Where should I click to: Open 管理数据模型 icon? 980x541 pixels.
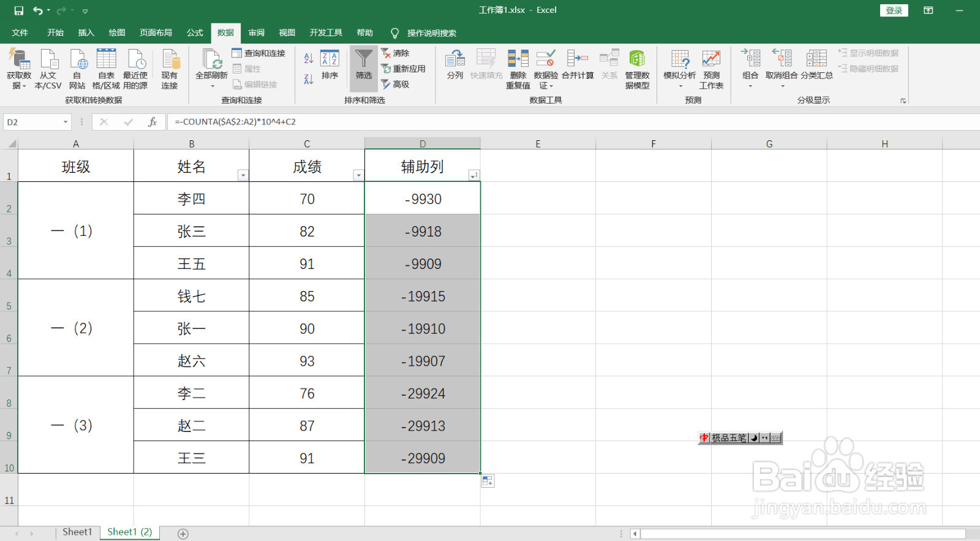click(x=637, y=69)
